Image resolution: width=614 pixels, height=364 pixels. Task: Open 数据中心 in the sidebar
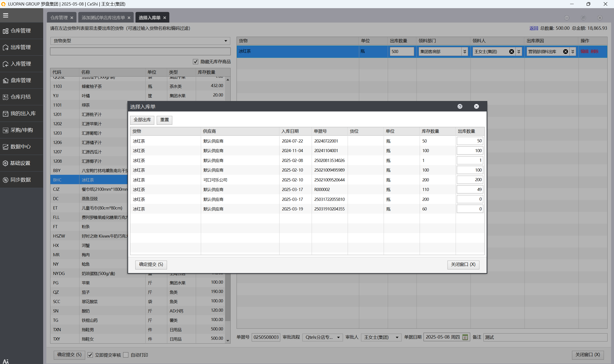pos(22,146)
